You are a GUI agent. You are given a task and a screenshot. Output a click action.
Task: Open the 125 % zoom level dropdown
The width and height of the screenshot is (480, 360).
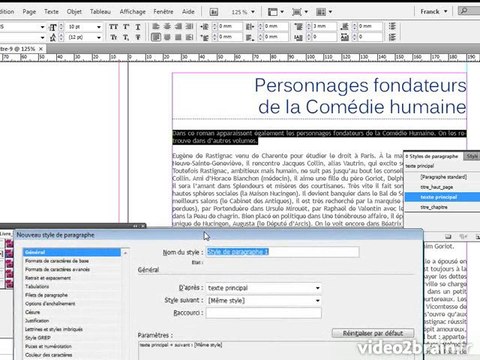[253, 12]
